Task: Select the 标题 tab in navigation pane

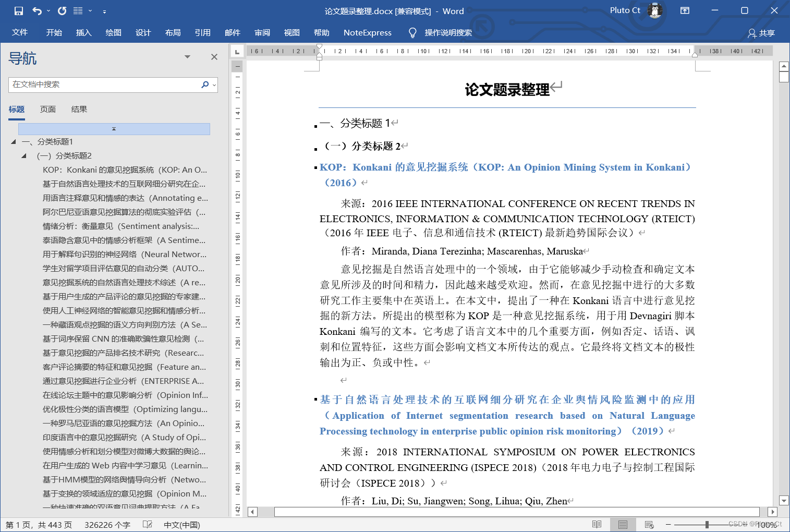Action: (17, 110)
